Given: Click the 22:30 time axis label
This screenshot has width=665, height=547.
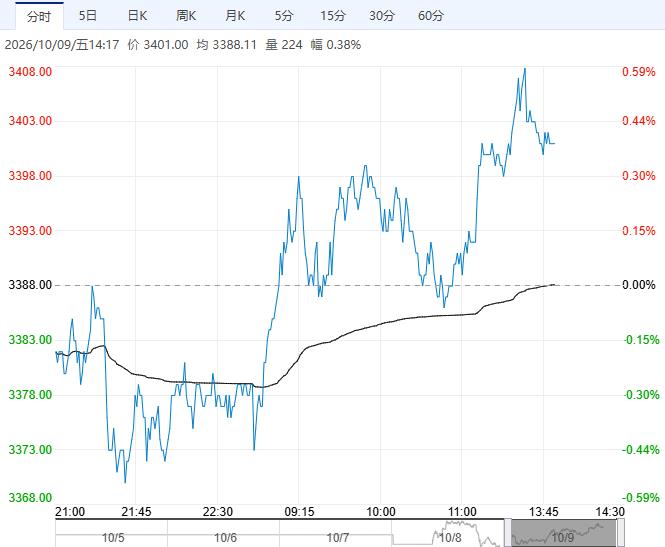Looking at the screenshot, I should point(218,512).
